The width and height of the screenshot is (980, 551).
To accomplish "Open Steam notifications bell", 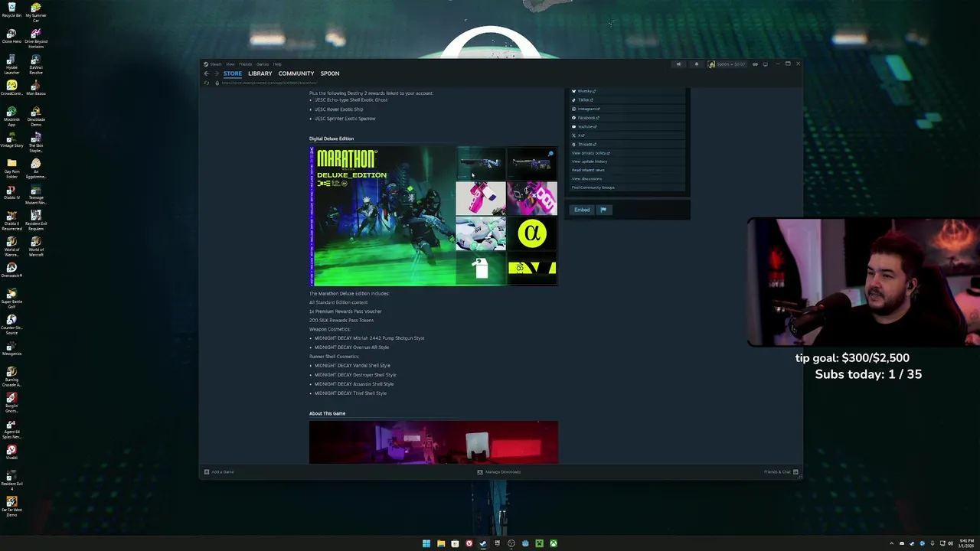I will click(x=696, y=64).
